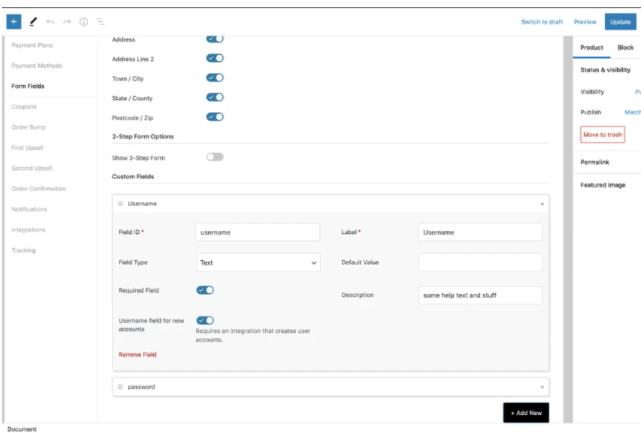The width and height of the screenshot is (644, 433).
Task: Switch to the Block tab
Action: click(x=625, y=48)
